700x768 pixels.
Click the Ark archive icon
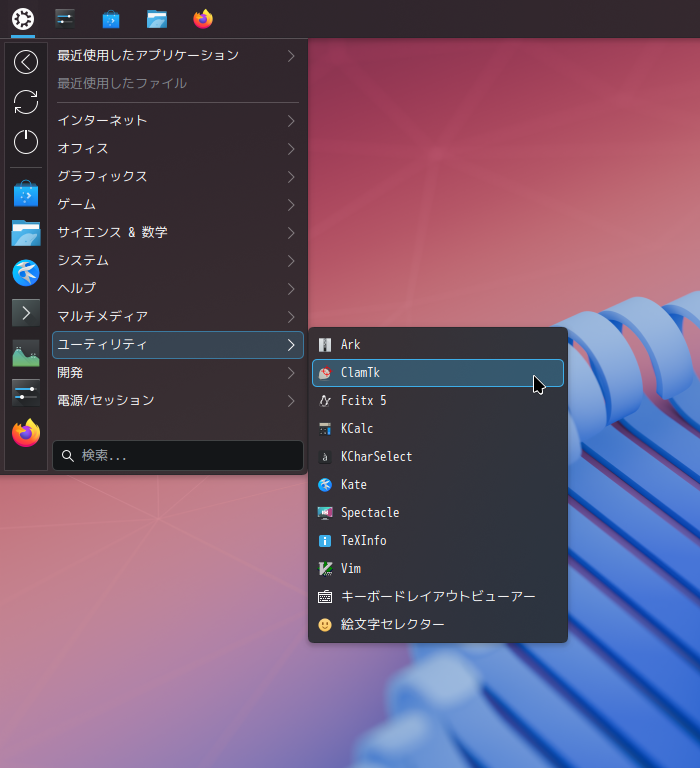pyautogui.click(x=325, y=345)
